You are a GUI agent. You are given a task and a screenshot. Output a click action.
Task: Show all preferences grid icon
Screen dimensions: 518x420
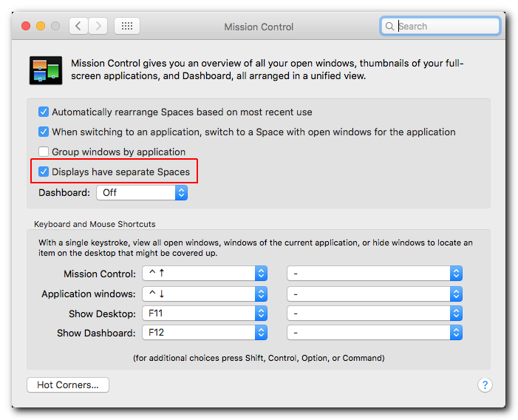(x=127, y=26)
